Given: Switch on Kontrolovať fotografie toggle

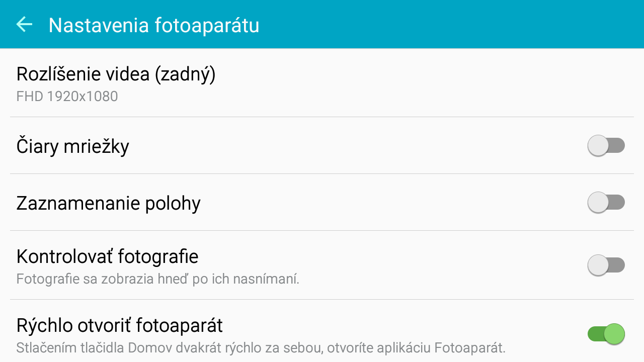Looking at the screenshot, I should coord(606,265).
